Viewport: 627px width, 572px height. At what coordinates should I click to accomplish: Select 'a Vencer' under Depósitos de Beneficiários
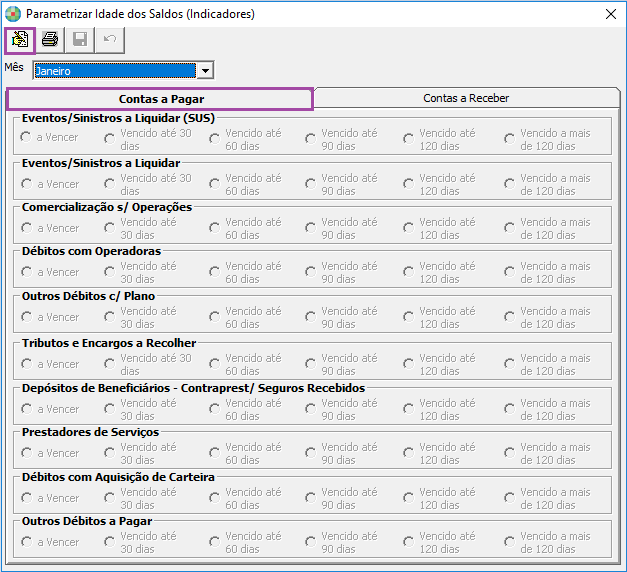coord(26,409)
